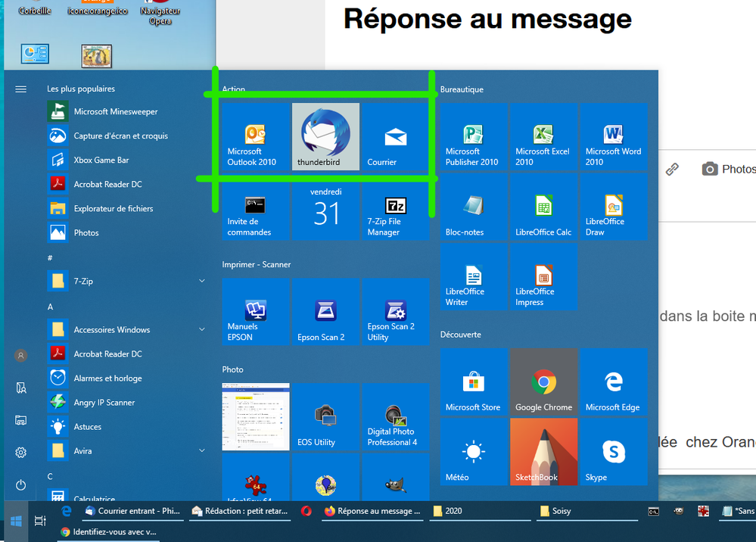Launch the Epson Scan 2 tile
Screen dimensions: 756x542
click(x=325, y=312)
